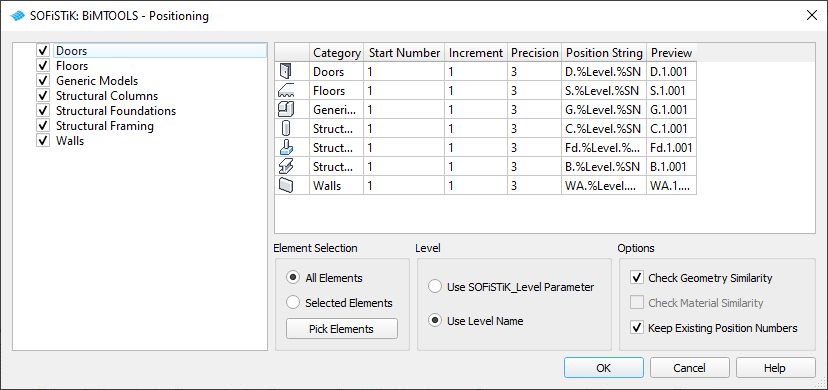Select the All Elements radio button
Image resolution: width=828 pixels, height=390 pixels.
(292, 278)
